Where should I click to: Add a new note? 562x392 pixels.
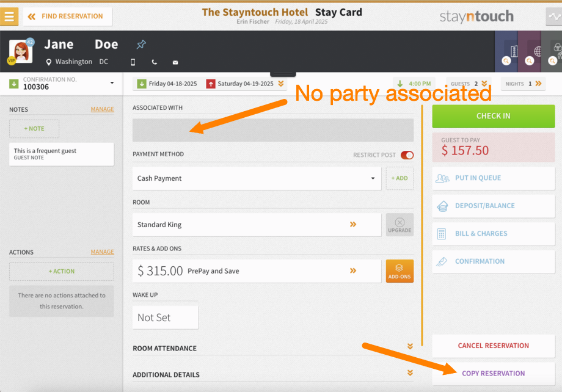click(34, 129)
